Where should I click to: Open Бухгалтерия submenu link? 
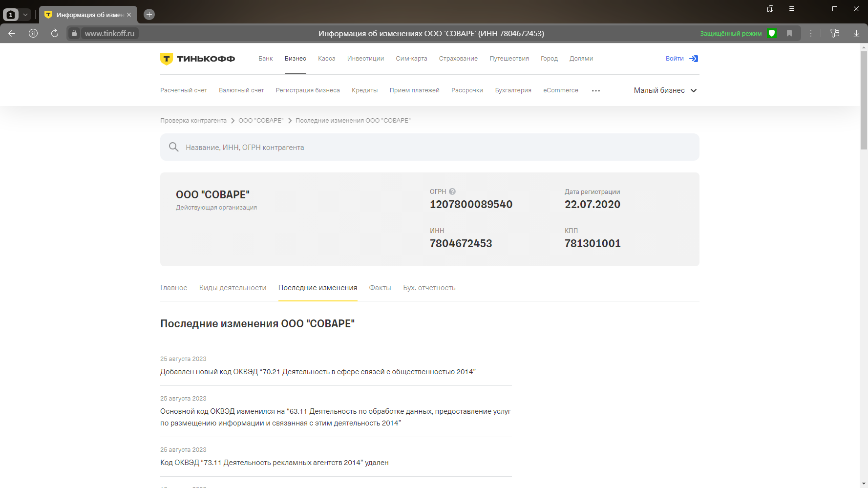(x=513, y=90)
